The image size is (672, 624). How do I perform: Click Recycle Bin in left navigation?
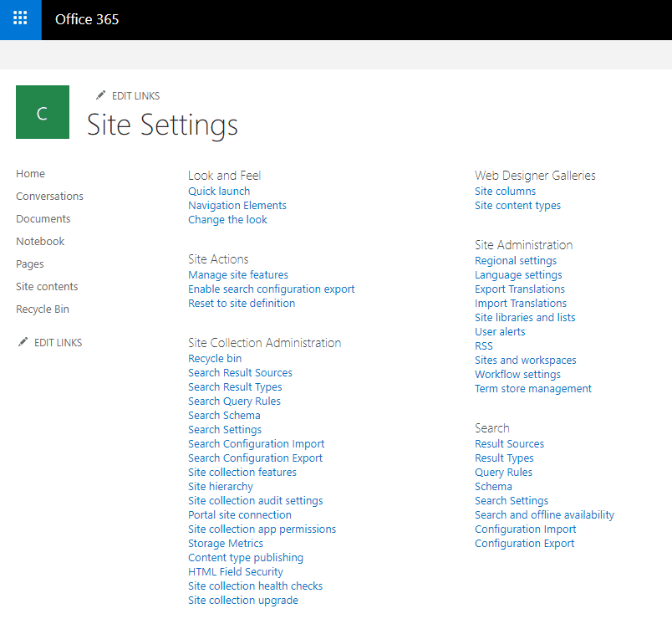[x=43, y=309]
